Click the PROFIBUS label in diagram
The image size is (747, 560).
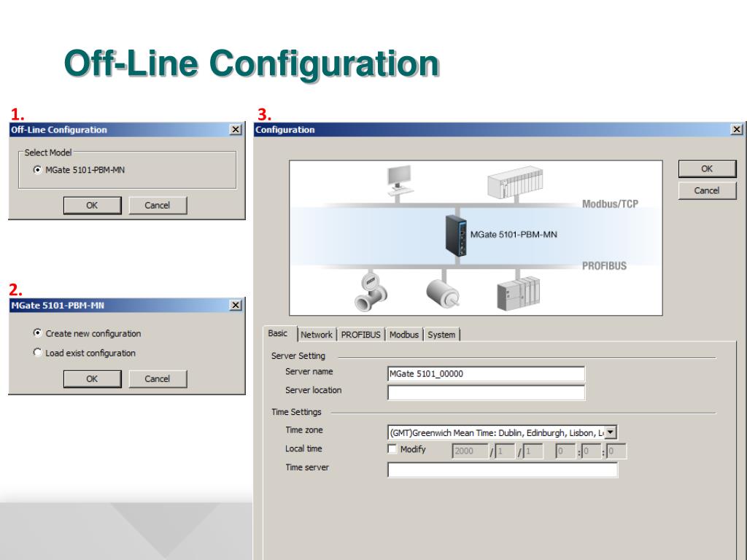tap(604, 266)
